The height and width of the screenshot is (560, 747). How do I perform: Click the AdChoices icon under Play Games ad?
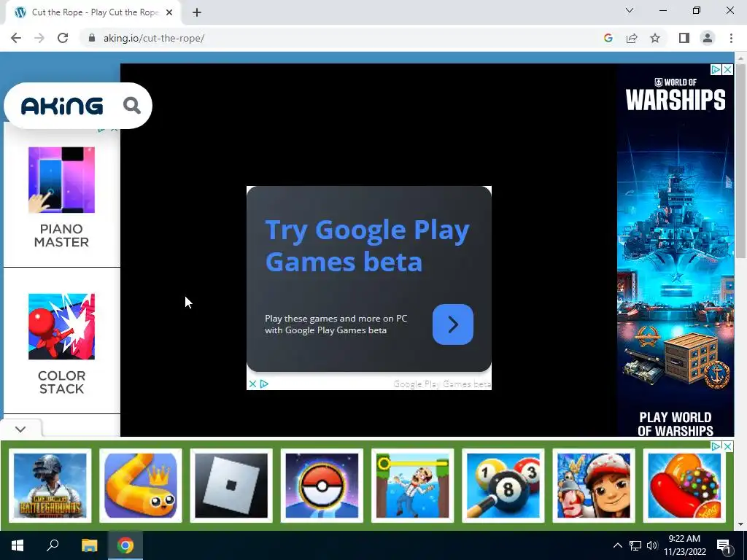pos(264,384)
